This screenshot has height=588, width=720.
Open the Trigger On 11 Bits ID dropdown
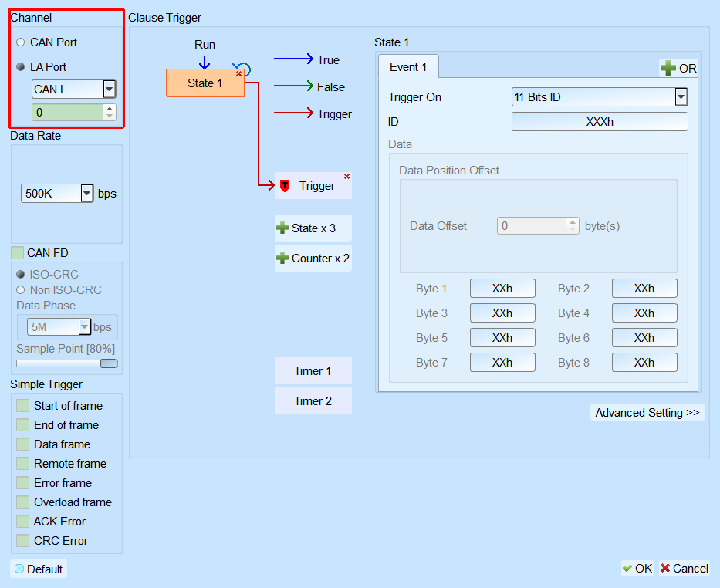681,97
